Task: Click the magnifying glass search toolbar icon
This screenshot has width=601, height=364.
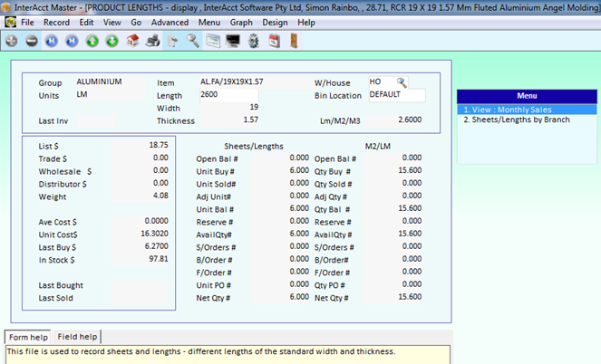Action: [x=193, y=41]
